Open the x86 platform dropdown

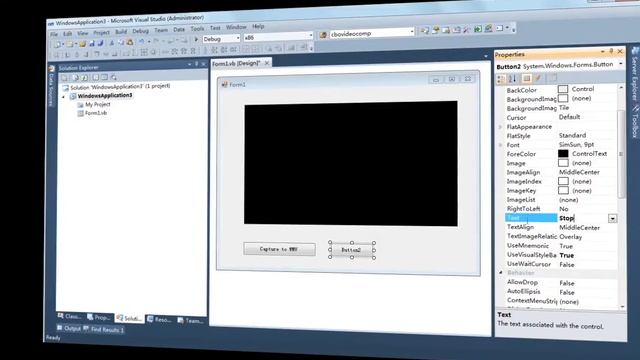click(x=311, y=36)
